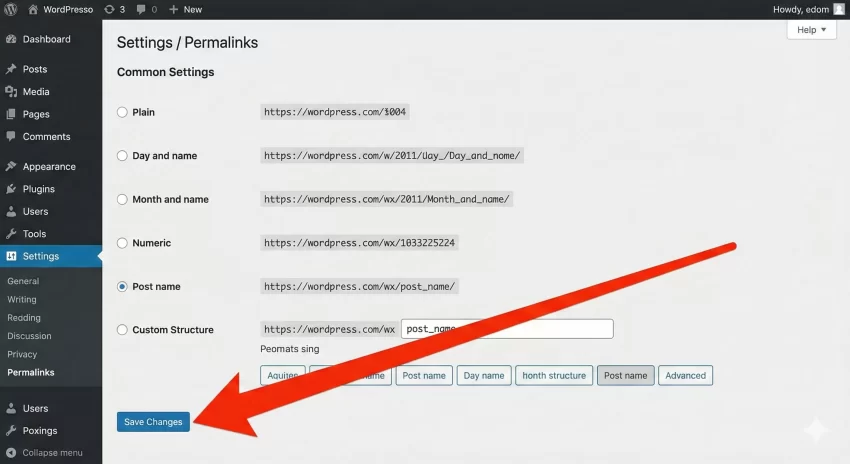Click the plus New icon in admin bar
850x464 pixels.
(173, 9)
